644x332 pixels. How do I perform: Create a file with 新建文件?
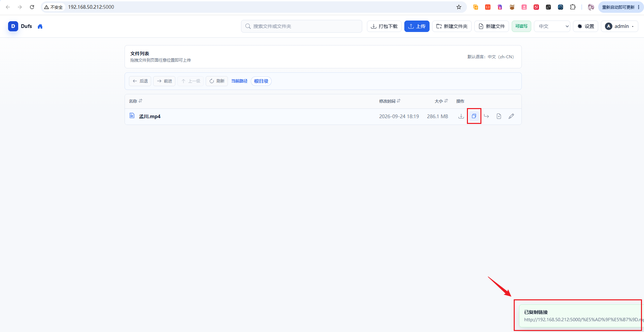click(x=492, y=26)
